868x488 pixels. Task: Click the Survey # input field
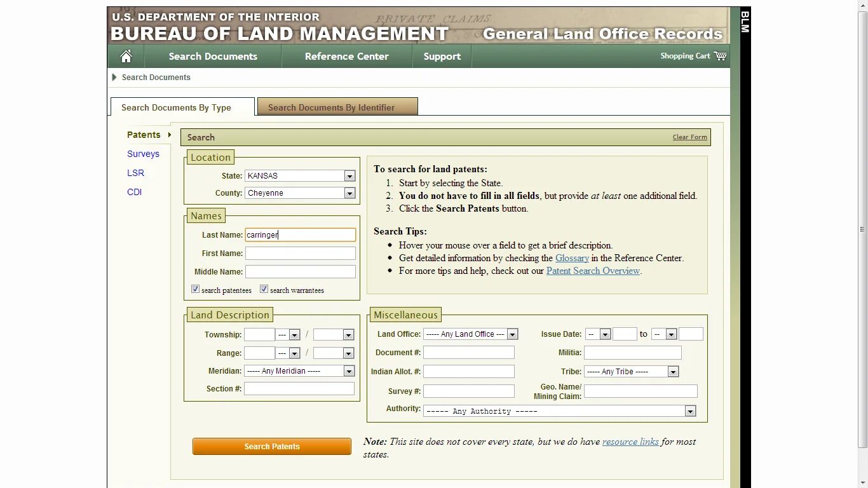(x=469, y=391)
